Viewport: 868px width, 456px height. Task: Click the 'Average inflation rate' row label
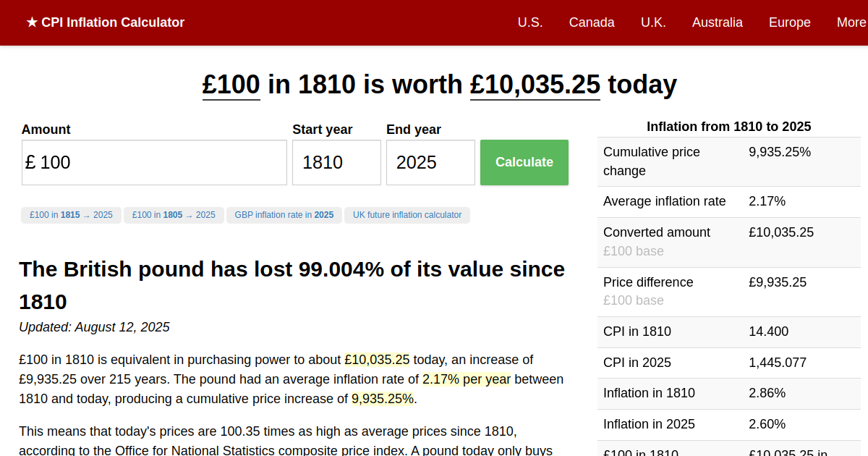(665, 201)
